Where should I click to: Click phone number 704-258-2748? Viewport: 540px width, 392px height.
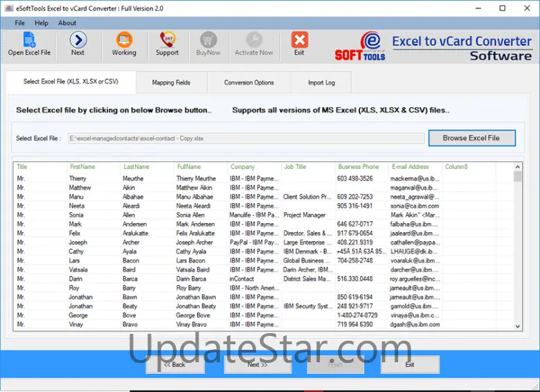(x=355, y=260)
